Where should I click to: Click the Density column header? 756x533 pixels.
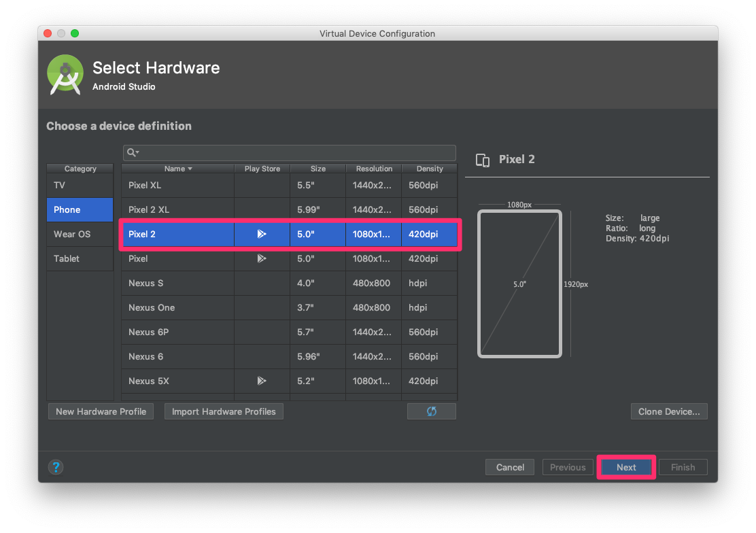coord(430,169)
